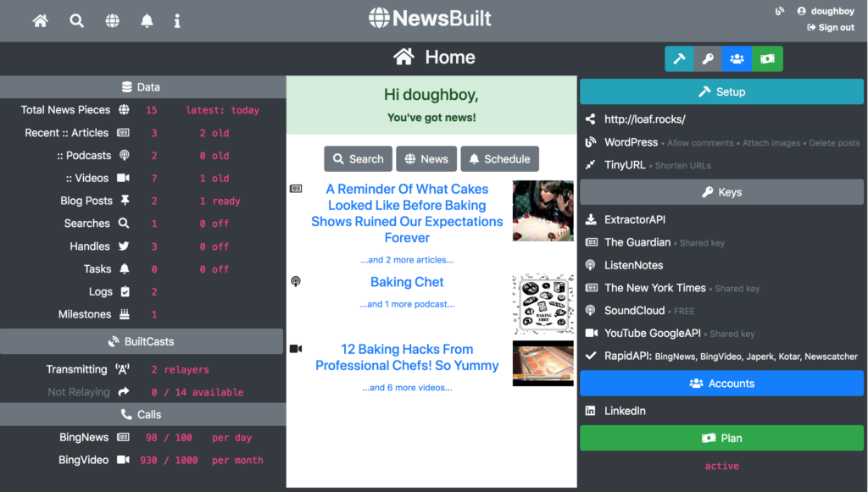Open the 12 Baking Hacks video link
The width and height of the screenshot is (868, 492).
pyautogui.click(x=407, y=357)
